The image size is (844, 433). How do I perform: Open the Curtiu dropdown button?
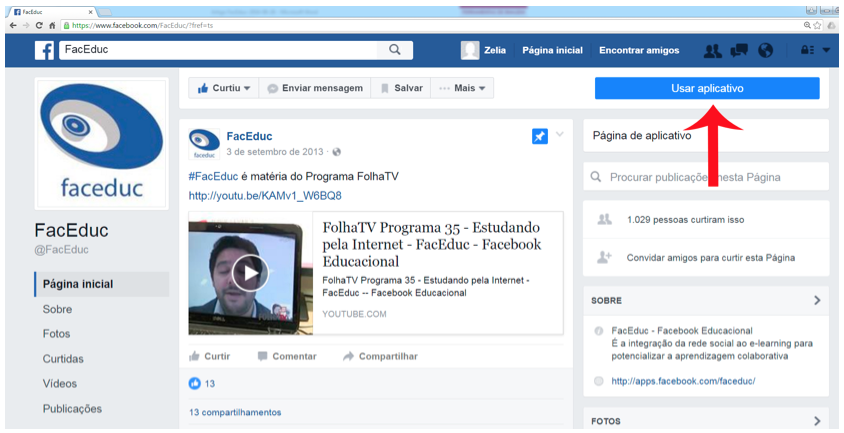click(224, 88)
